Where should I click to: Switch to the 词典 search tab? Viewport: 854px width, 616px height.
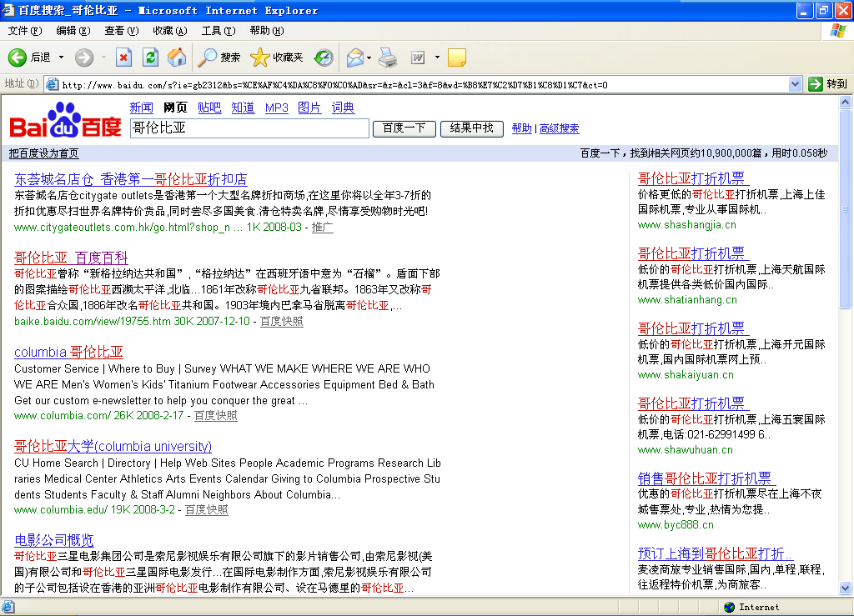point(343,108)
